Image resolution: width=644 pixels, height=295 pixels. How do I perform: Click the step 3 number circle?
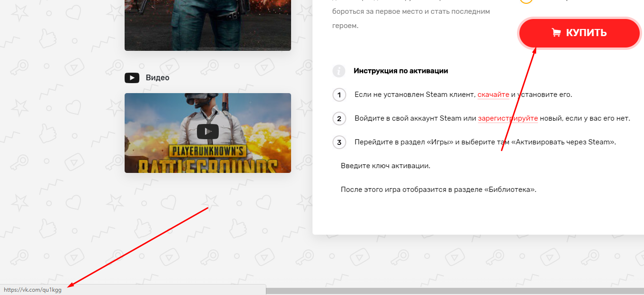339,142
